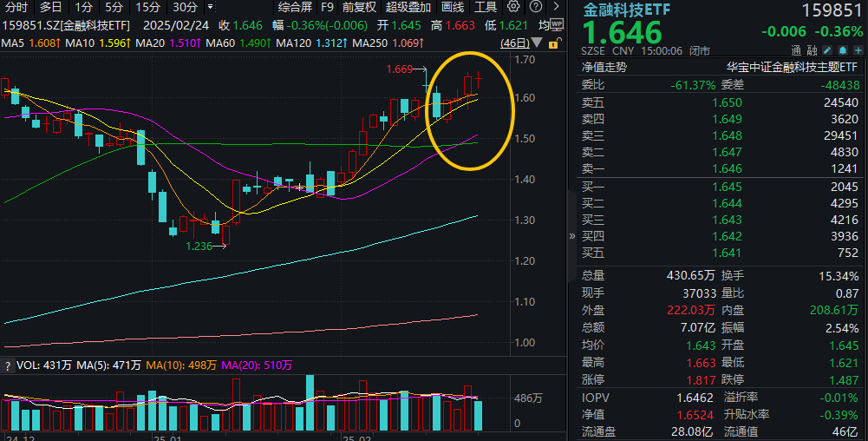The image size is (868, 441).
Task: Click the stock code 159851
Action: pos(832,10)
